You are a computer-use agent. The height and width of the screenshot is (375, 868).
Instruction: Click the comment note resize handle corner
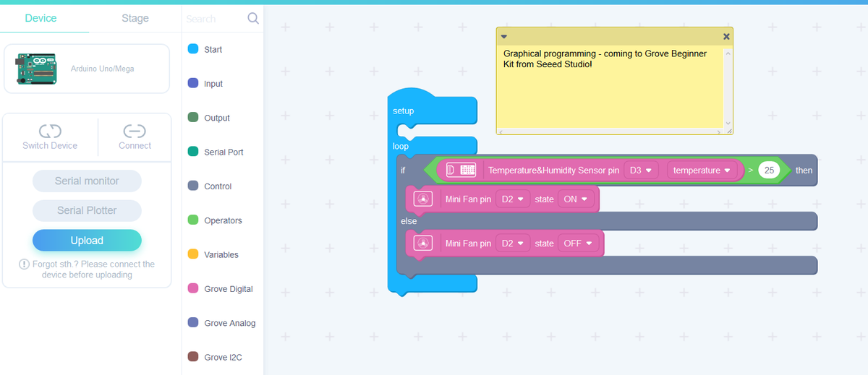click(728, 131)
